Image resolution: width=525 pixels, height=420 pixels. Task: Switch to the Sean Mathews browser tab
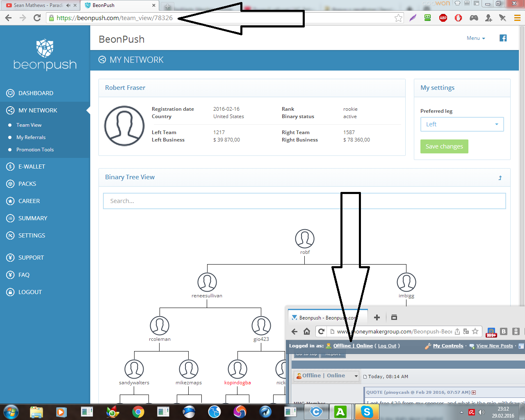pos(38,5)
